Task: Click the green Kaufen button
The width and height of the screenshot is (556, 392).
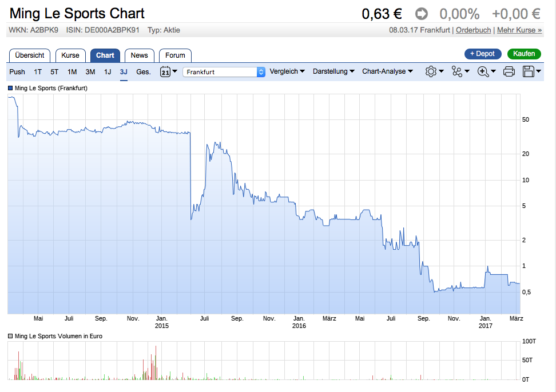Action: click(x=524, y=54)
